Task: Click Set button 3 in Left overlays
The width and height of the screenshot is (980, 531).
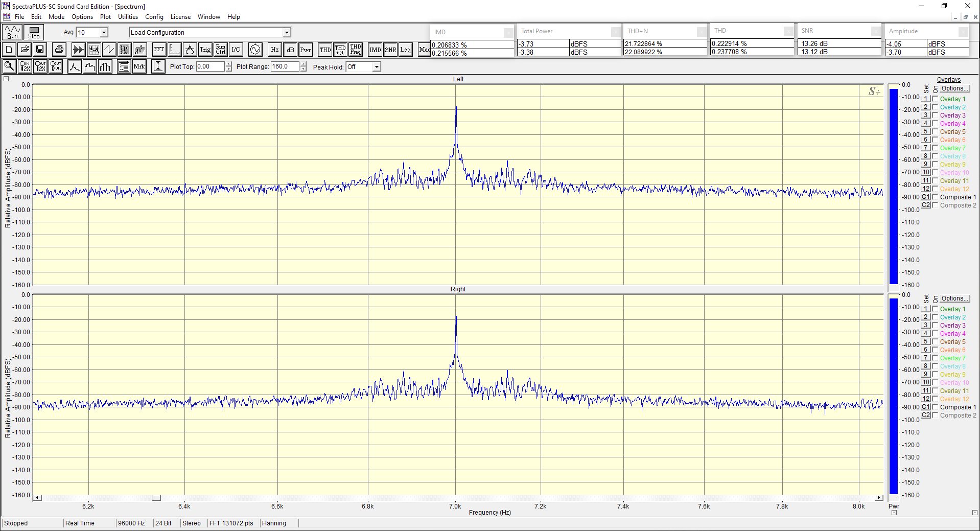Action: 925,115
